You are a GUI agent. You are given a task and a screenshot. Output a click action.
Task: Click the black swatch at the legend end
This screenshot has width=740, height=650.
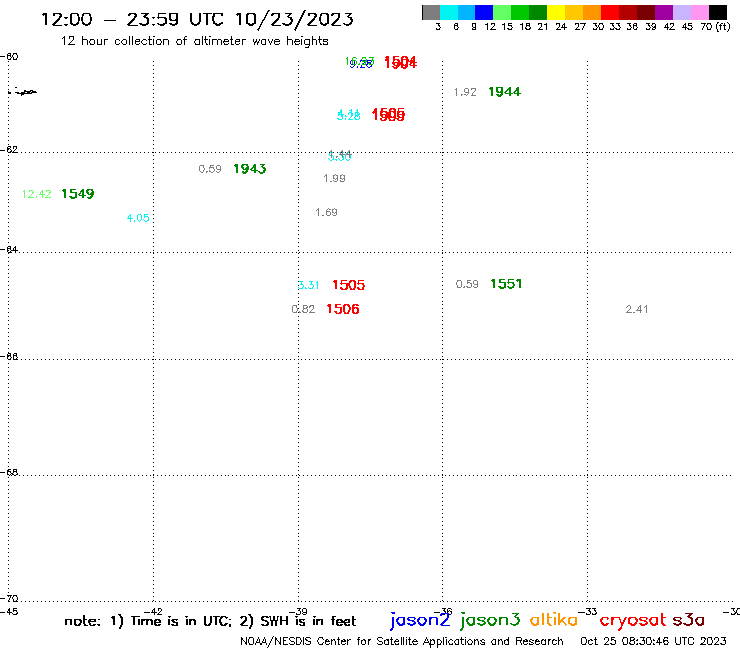[x=718, y=12]
